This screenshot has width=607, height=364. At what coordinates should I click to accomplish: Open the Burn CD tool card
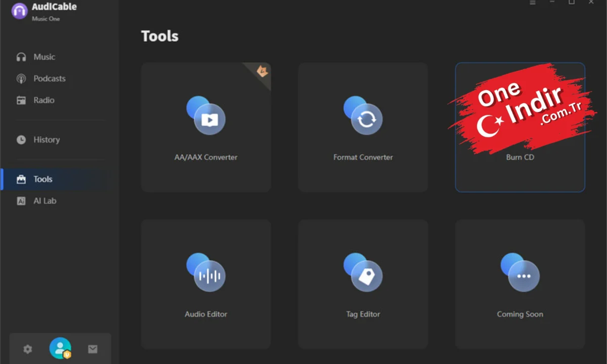click(520, 127)
